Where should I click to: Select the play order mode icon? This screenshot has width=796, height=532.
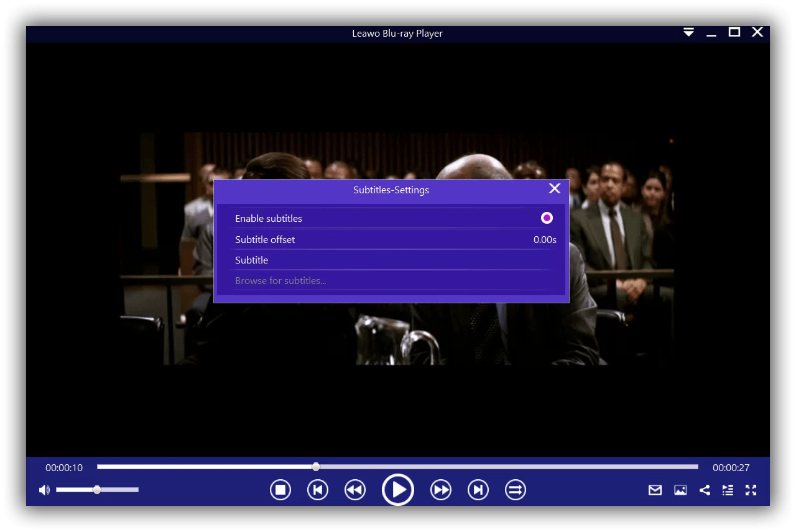(x=515, y=490)
